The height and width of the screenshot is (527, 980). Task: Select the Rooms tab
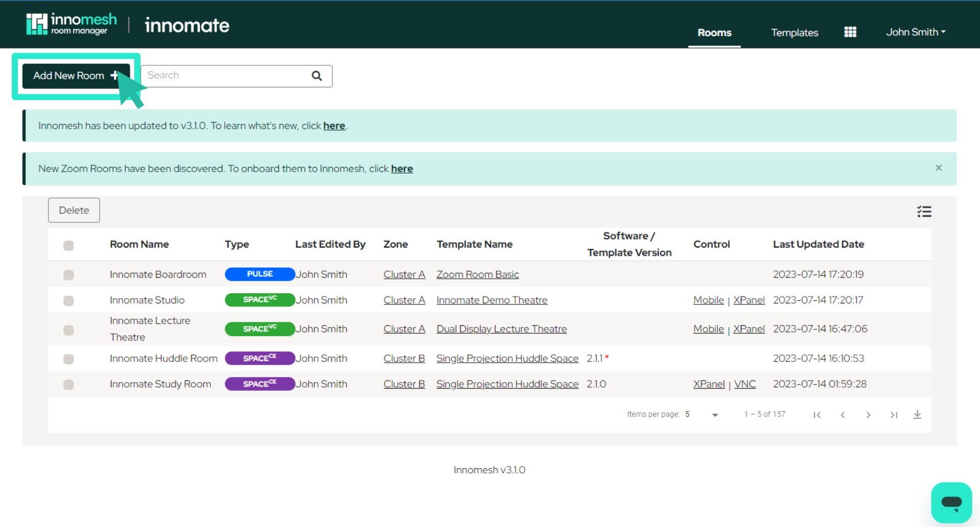(x=714, y=32)
